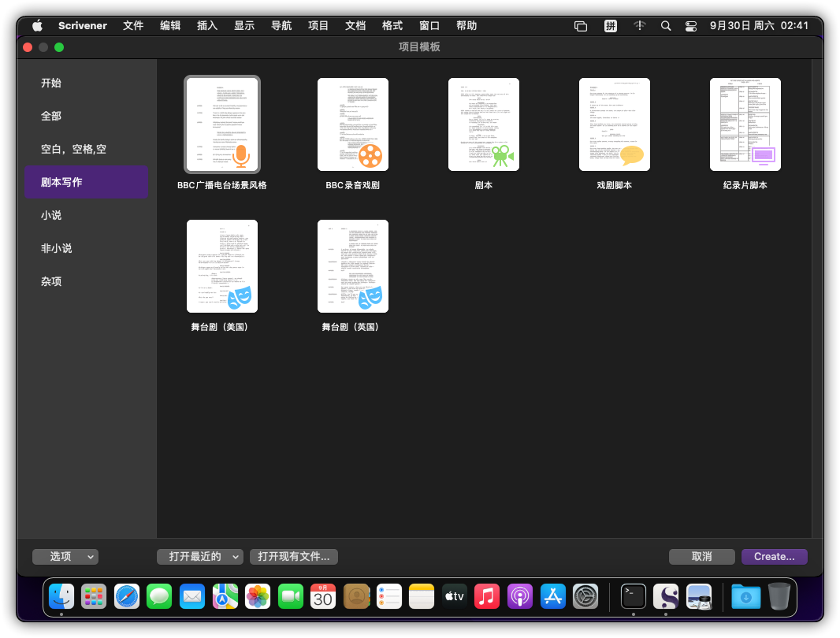Image resolution: width=840 pixels, height=638 pixels.
Task: Show 全部 templates category
Action: (86, 117)
